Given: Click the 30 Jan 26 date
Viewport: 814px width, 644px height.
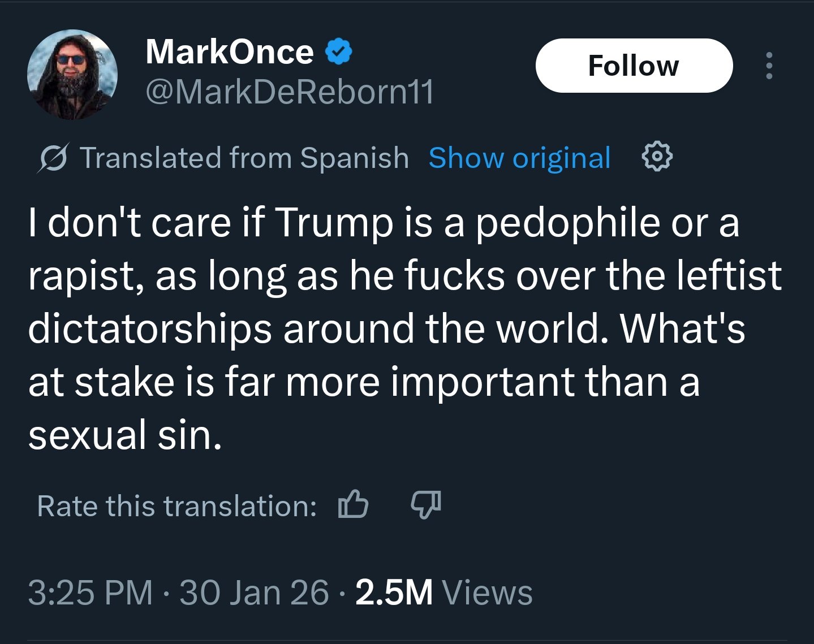Looking at the screenshot, I should 254,593.
